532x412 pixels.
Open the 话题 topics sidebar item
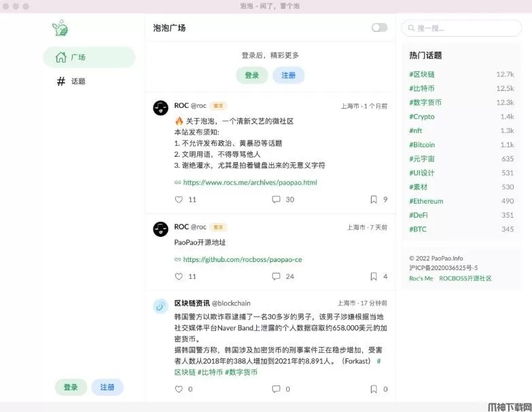(x=89, y=81)
